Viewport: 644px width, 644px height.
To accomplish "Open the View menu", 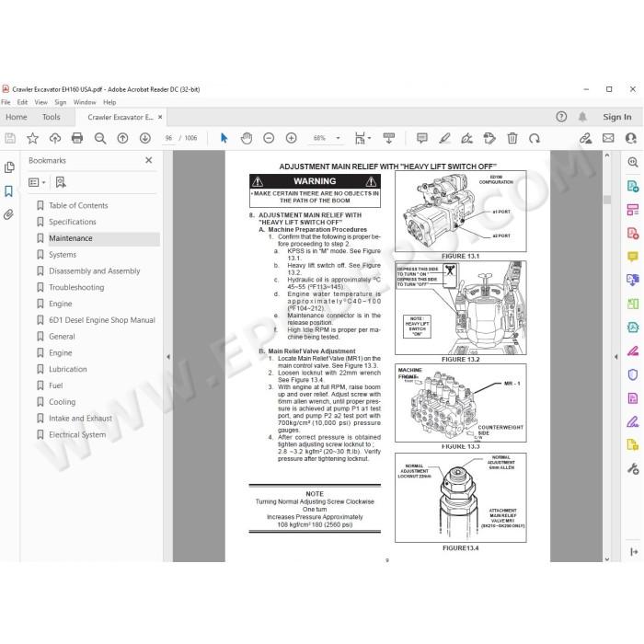I will [x=40, y=102].
